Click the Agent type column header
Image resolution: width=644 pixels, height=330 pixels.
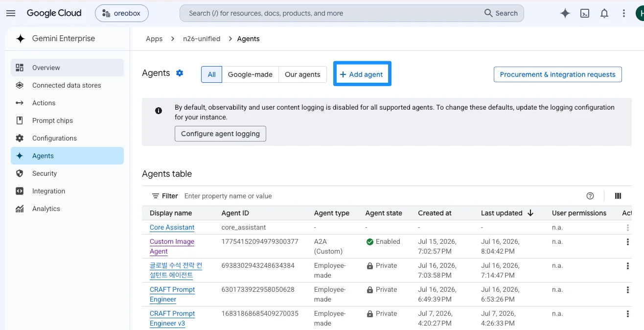[332, 213]
